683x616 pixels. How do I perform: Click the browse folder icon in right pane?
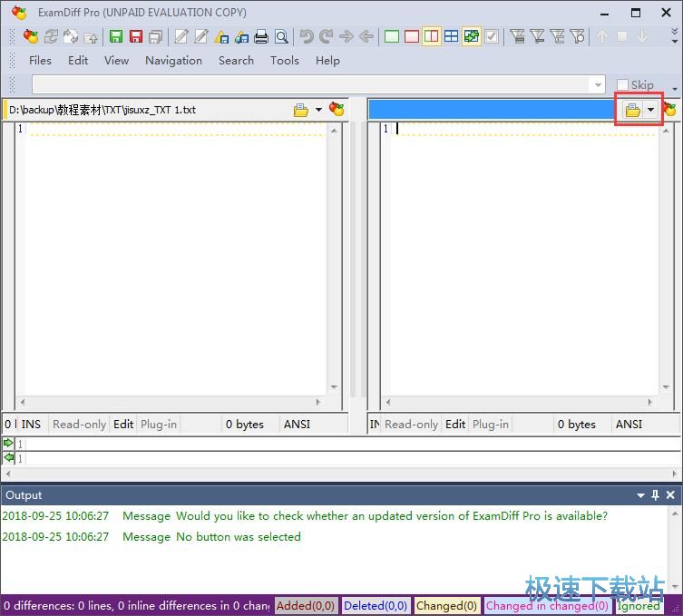633,110
